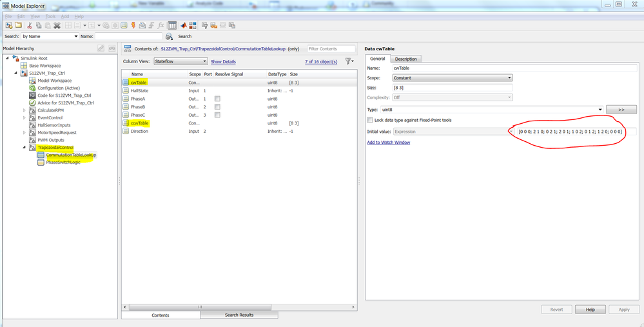Open the Search by Name dropdown
Screen dimensions: 644x327
tap(50, 37)
